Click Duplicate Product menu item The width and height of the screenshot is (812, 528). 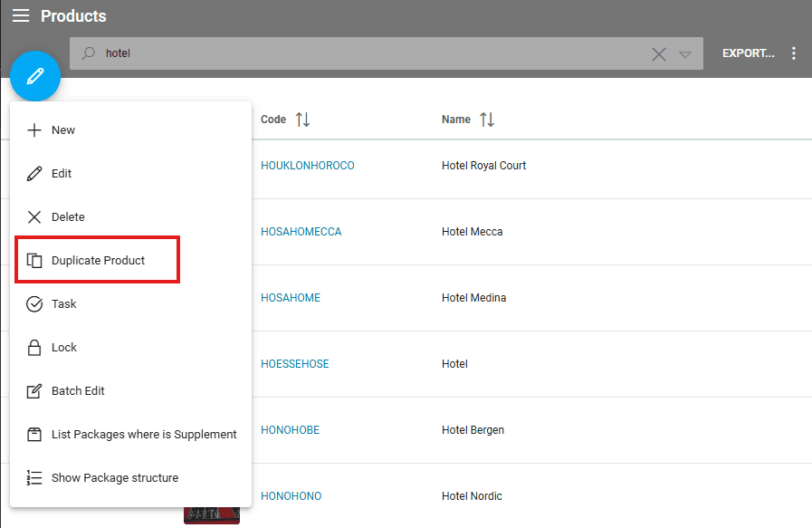[x=98, y=261]
